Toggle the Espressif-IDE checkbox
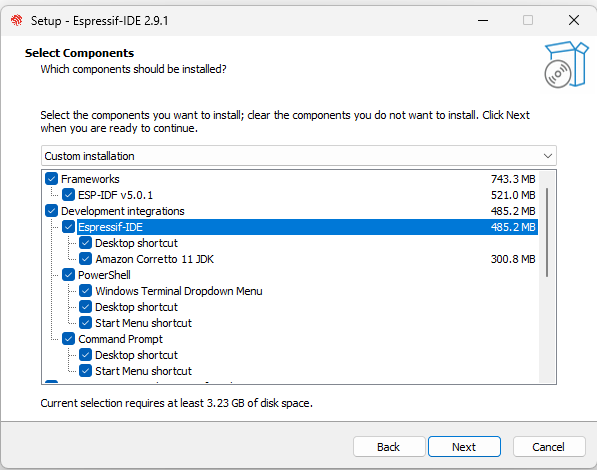Screen dimensions: 597x470 pyautogui.click(x=69, y=227)
